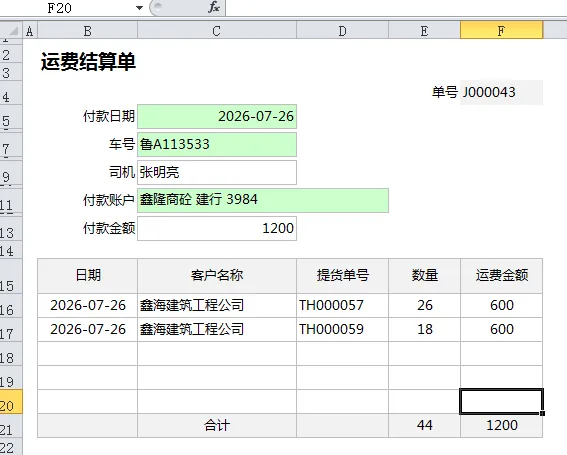Select row 2 header

click(11, 55)
